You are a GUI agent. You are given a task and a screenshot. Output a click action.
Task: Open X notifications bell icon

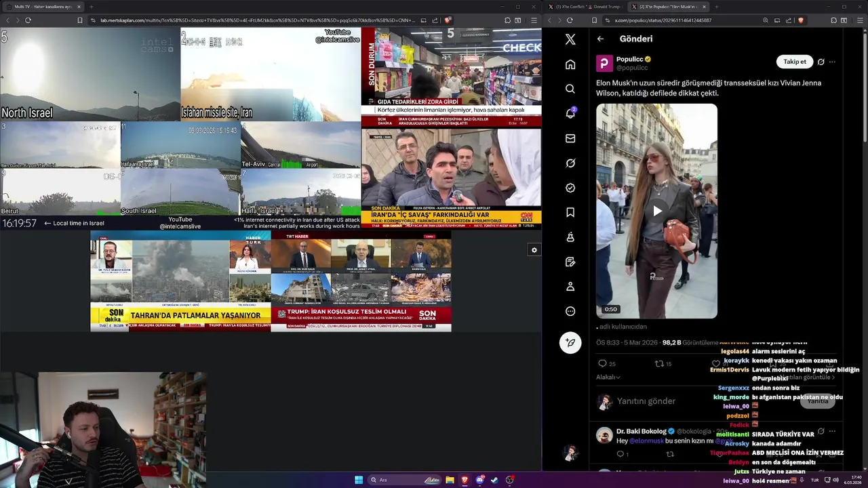coord(570,113)
